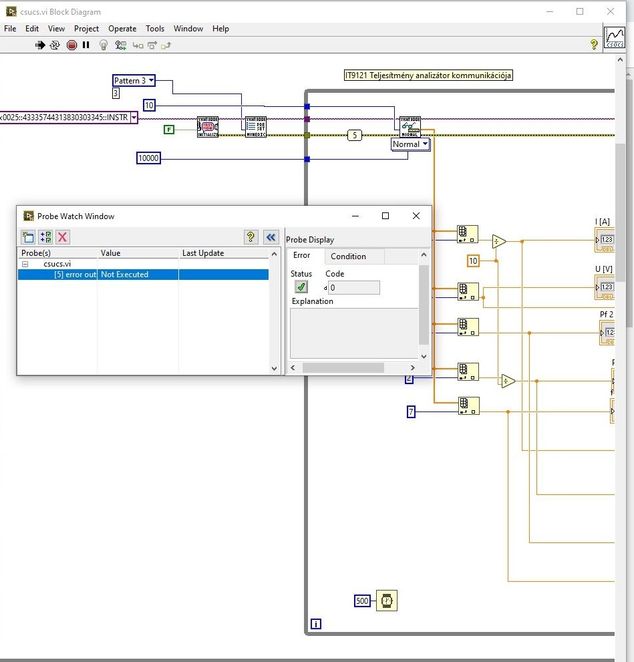Click the Run Continuously toolbar icon

tap(55, 45)
